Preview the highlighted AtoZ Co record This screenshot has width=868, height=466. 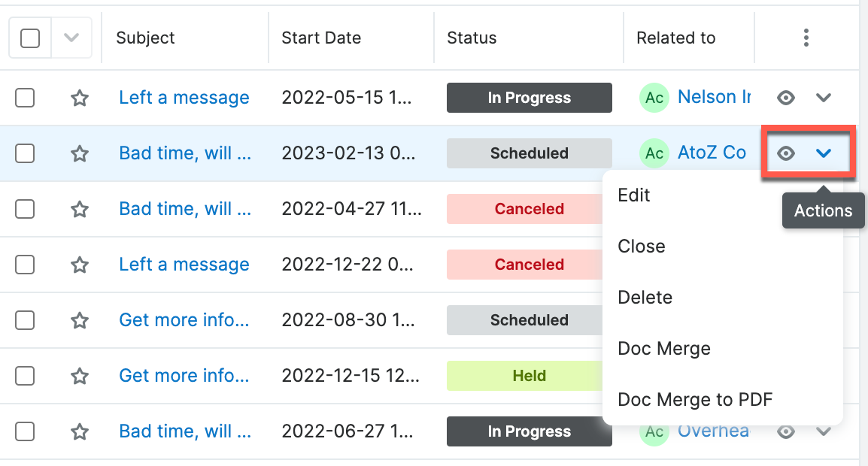(786, 153)
